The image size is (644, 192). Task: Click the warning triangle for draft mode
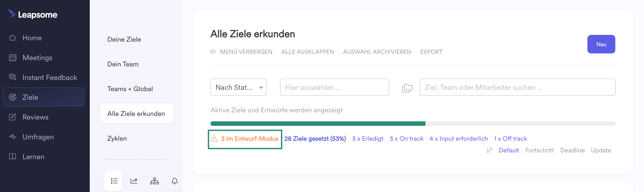point(214,139)
